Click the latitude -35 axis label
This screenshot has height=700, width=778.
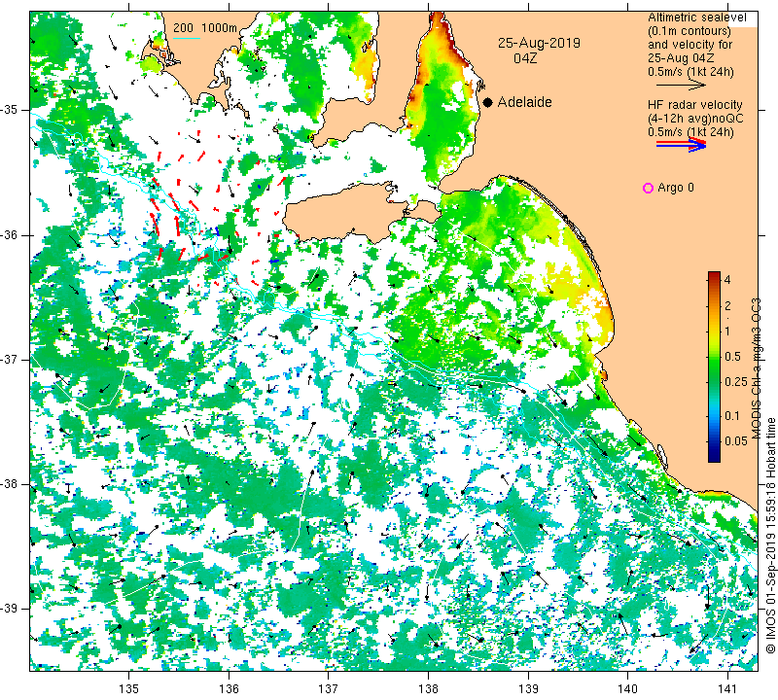click(10, 110)
